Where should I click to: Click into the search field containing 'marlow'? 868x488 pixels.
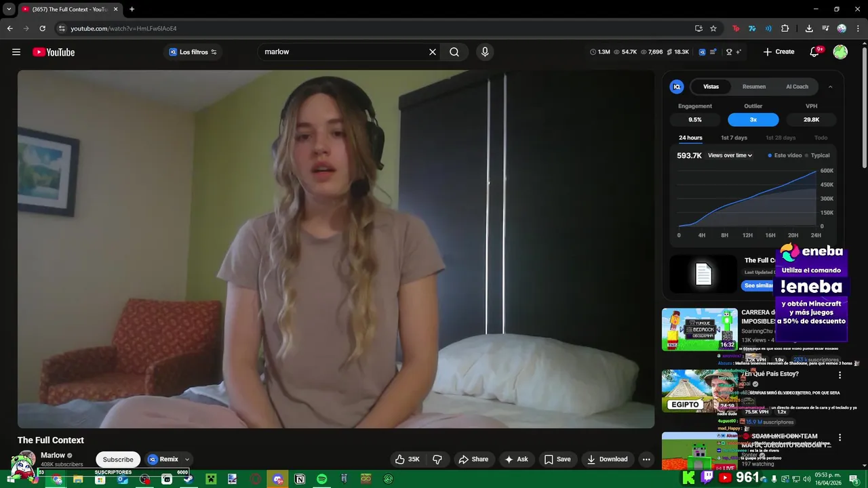click(x=342, y=52)
